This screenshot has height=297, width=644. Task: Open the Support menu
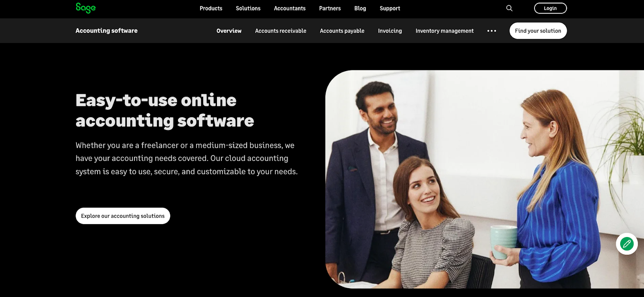(x=390, y=8)
